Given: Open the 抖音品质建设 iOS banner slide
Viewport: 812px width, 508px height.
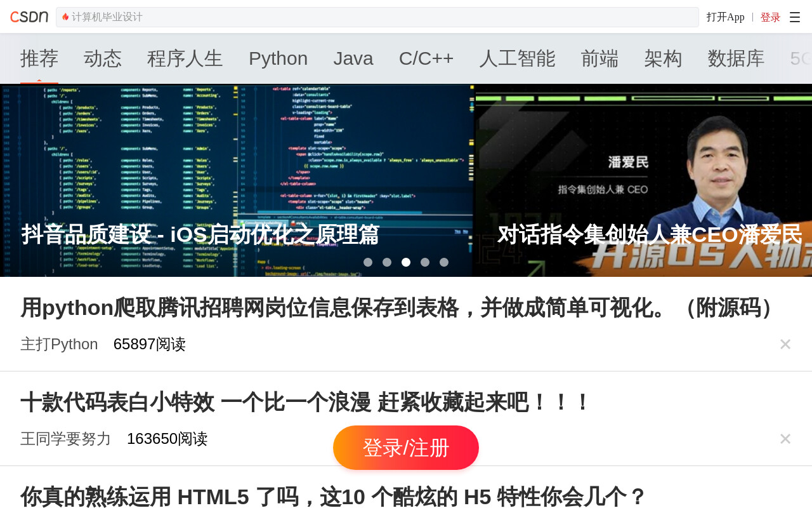Looking at the screenshot, I should point(237,180).
